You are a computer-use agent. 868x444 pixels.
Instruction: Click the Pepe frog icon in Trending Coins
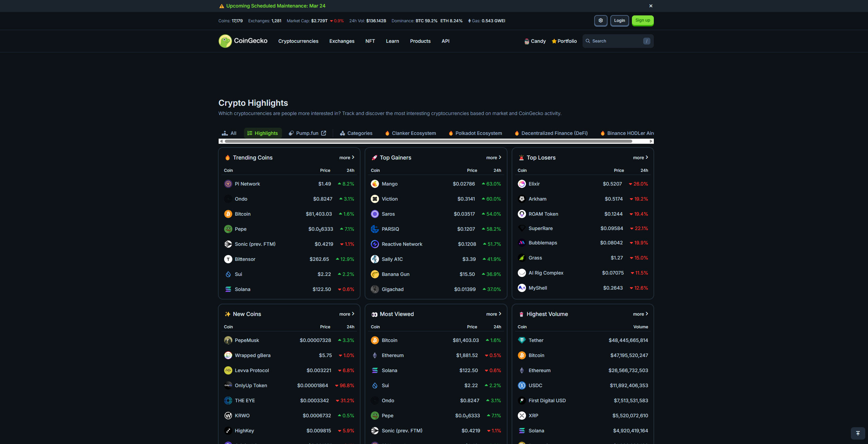(228, 229)
